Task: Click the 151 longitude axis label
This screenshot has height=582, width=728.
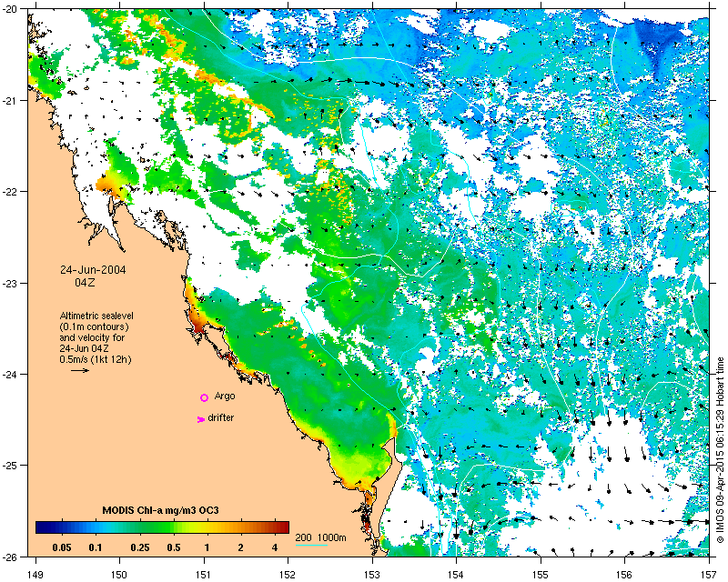Action: 204,575
